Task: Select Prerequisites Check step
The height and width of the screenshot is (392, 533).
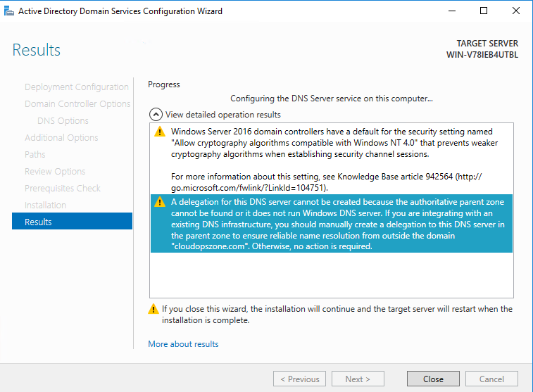Action: tap(63, 188)
